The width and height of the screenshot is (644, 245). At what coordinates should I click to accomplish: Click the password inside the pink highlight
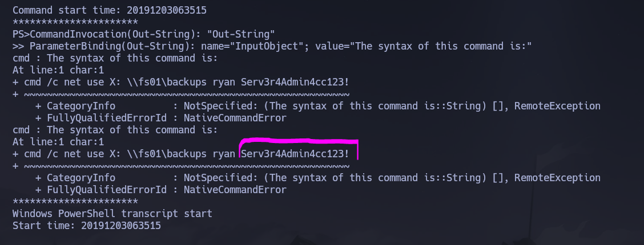(x=295, y=154)
